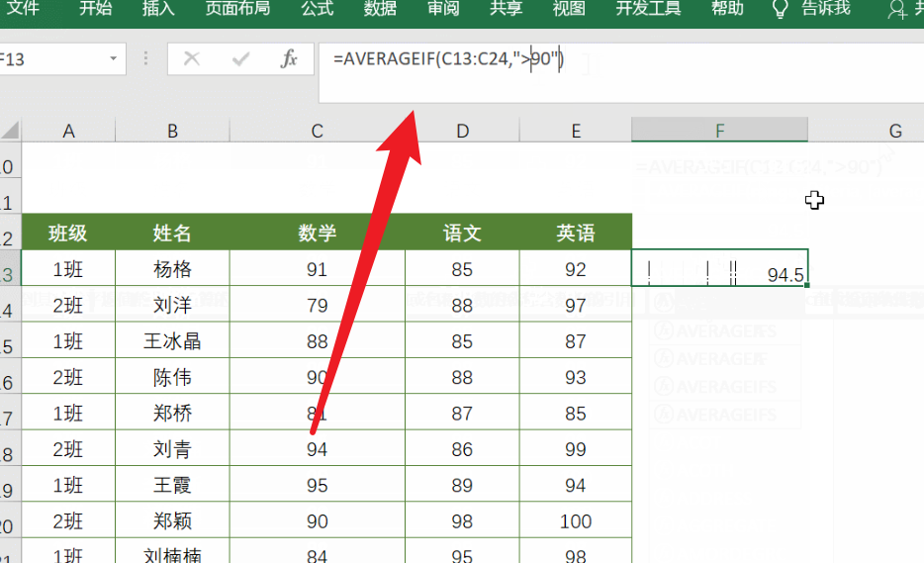The image size is (924, 563).
Task: Select 郑颖's English score 100
Action: 576,520
